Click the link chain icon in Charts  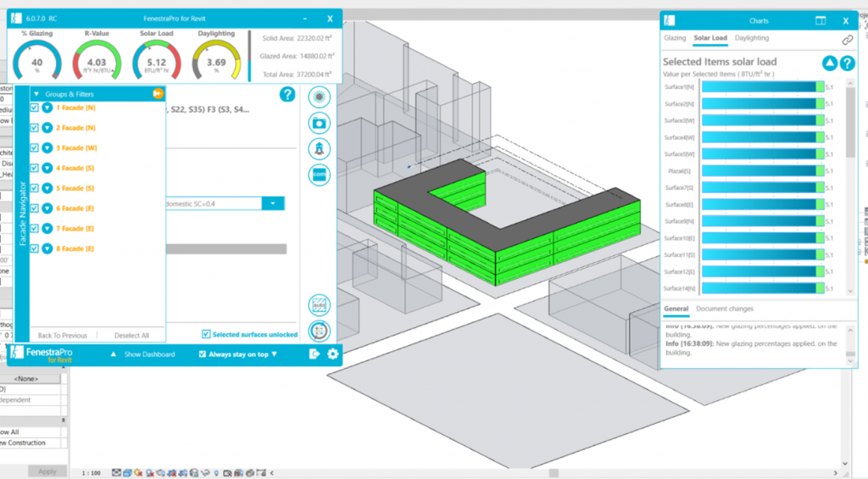[x=847, y=40]
